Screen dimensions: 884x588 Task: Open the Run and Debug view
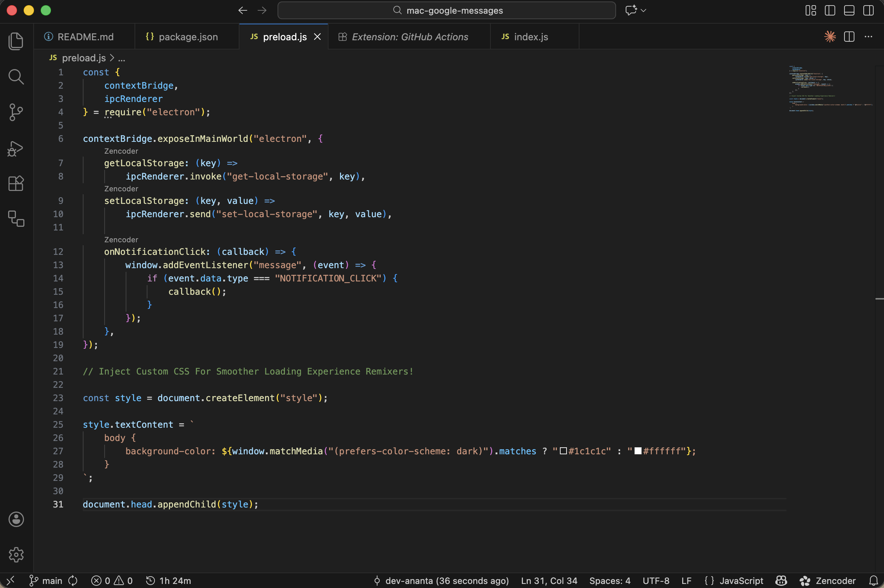[x=16, y=149]
